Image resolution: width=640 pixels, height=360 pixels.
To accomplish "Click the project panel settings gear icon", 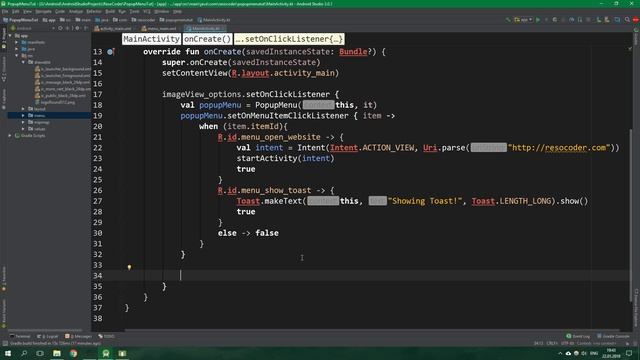I will (77, 29).
